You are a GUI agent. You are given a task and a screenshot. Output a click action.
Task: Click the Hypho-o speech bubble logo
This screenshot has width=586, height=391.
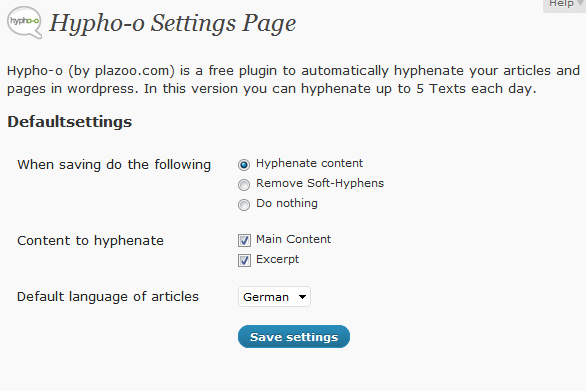tap(24, 22)
